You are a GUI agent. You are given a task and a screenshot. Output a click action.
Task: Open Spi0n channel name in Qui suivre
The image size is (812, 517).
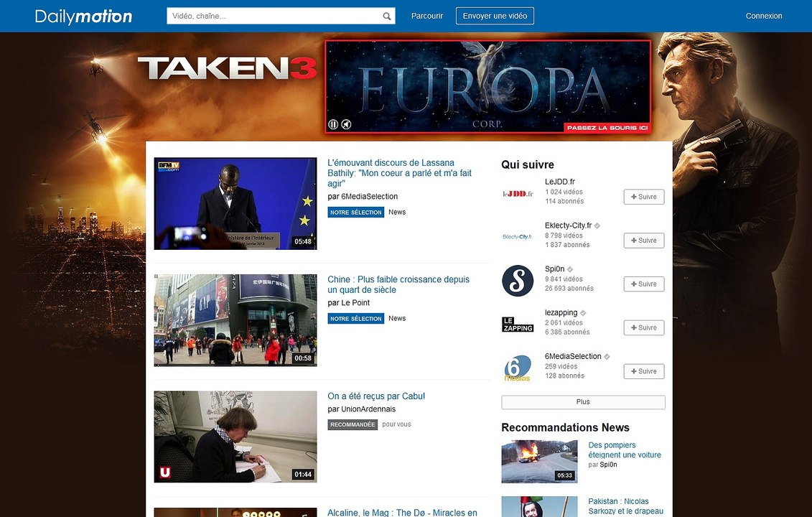pyautogui.click(x=555, y=269)
